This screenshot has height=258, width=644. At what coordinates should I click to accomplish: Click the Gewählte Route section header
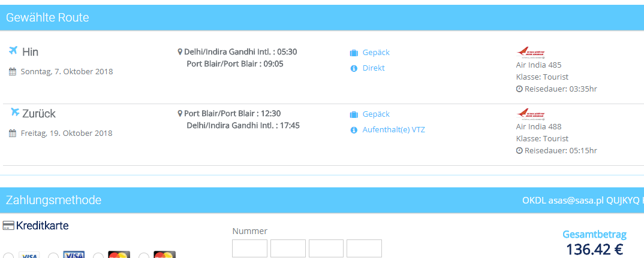pyautogui.click(x=322, y=17)
